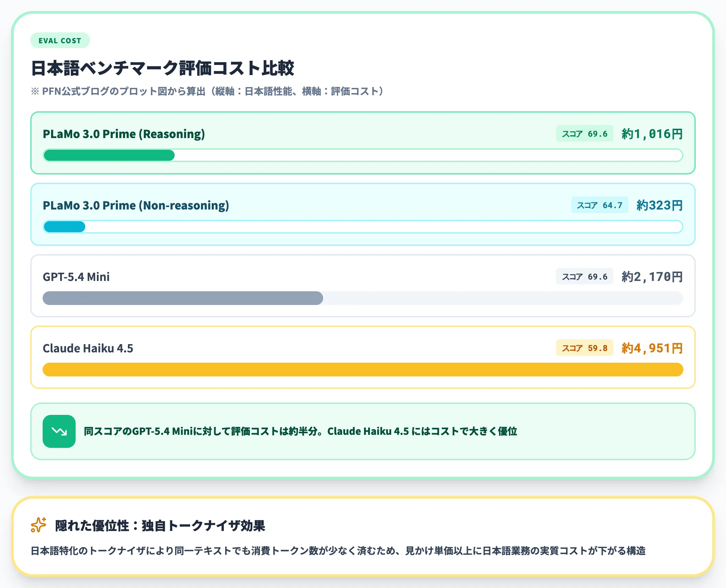This screenshot has height=588, width=726.
Task: Click the EVAL COST badge
Action: [60, 41]
